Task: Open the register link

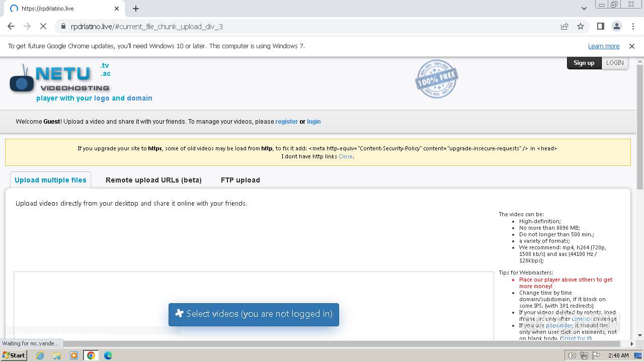Action: point(286,122)
